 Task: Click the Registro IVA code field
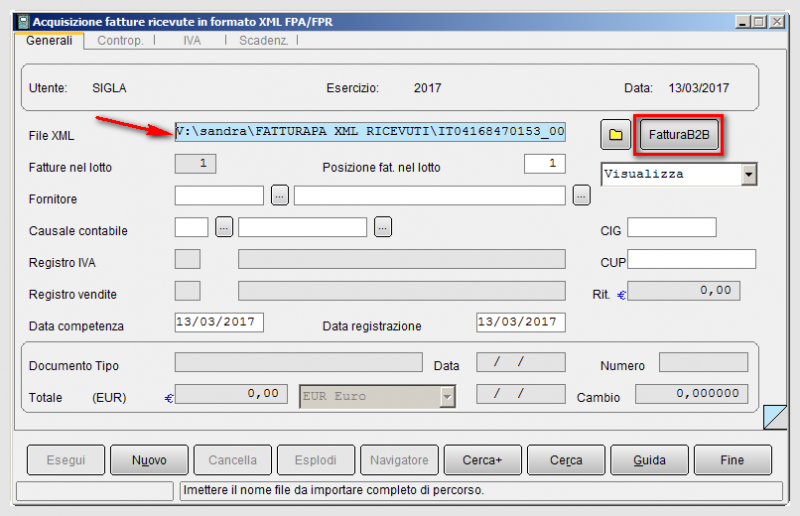coord(187,259)
